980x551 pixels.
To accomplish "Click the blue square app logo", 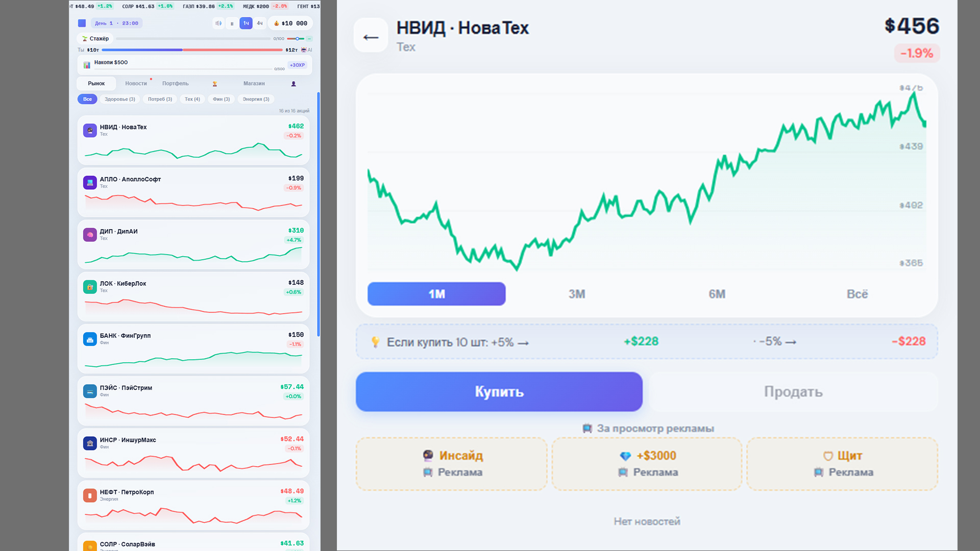I will coord(82,23).
